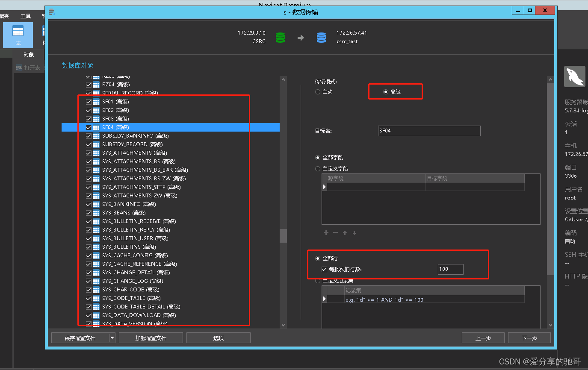Image resolution: width=588 pixels, height=370 pixels.
Task: Uncheck the SYS_DATA_DOWNLOAD checkbox
Action: [x=89, y=315]
